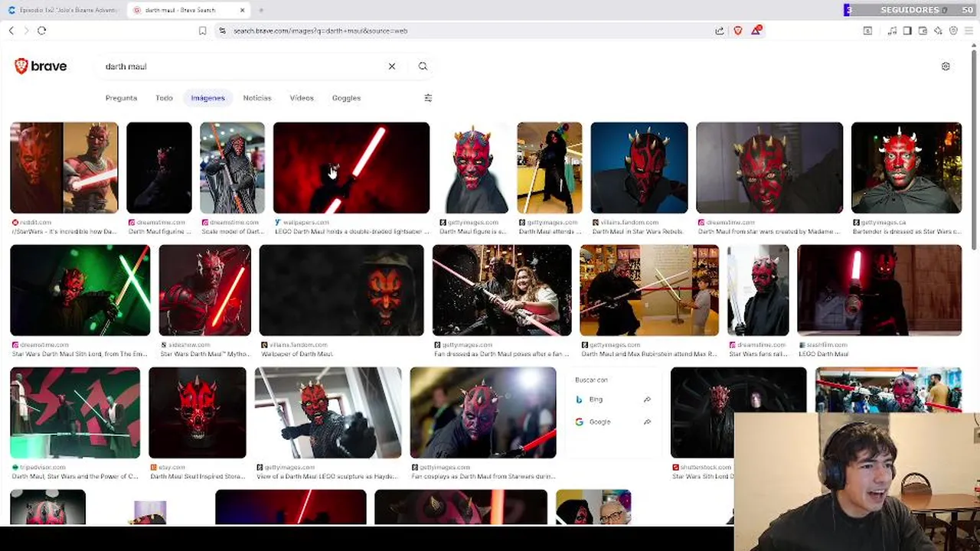Image resolution: width=980 pixels, height=551 pixels.
Task: Submit search using the magnifier icon
Action: (x=423, y=67)
